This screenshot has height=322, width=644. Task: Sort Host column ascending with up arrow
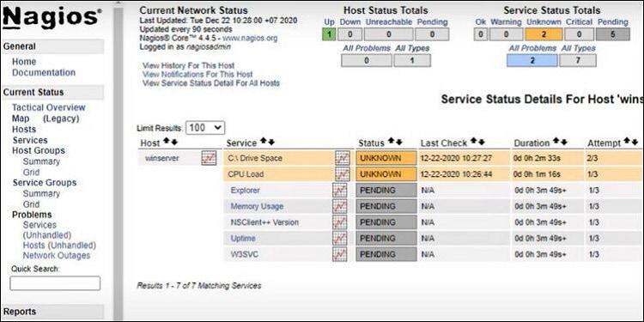pyautogui.click(x=166, y=142)
